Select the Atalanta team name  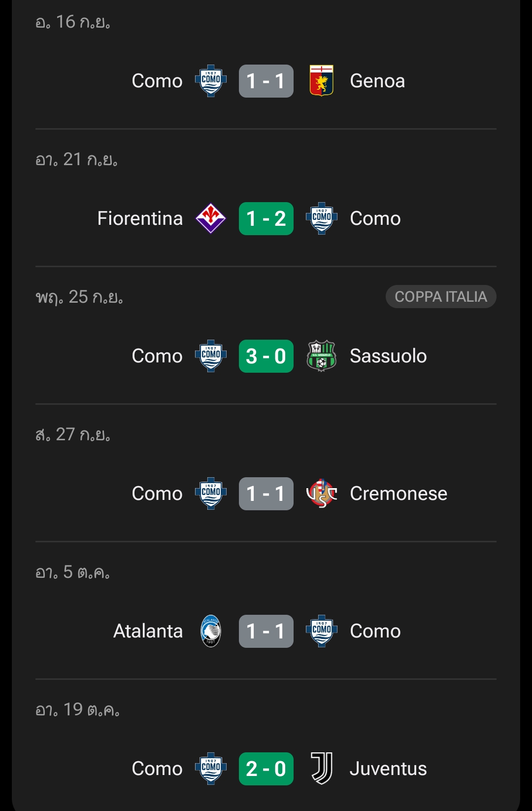point(148,631)
